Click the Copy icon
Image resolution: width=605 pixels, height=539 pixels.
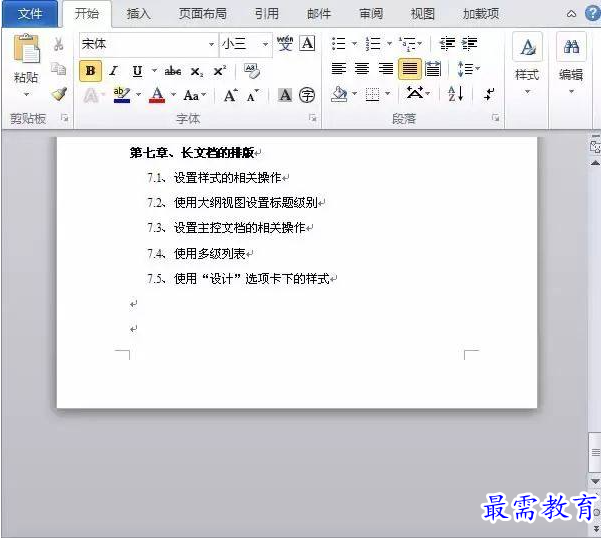click(x=59, y=69)
